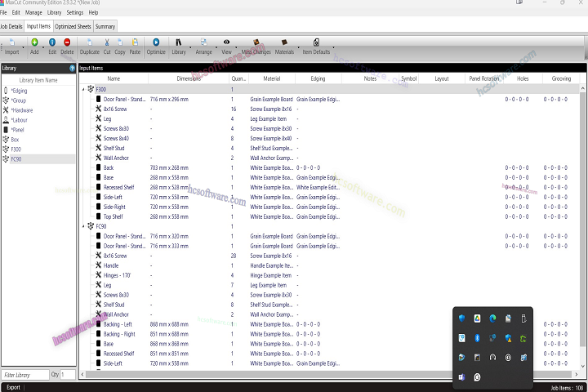This screenshot has width=588, height=392.
Task: Open the File menu
Action: pos(3,12)
